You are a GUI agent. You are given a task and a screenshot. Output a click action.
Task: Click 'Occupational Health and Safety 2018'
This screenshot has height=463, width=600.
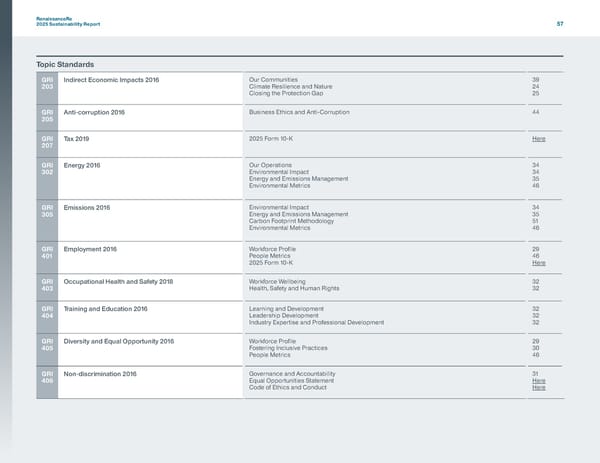pos(118,282)
